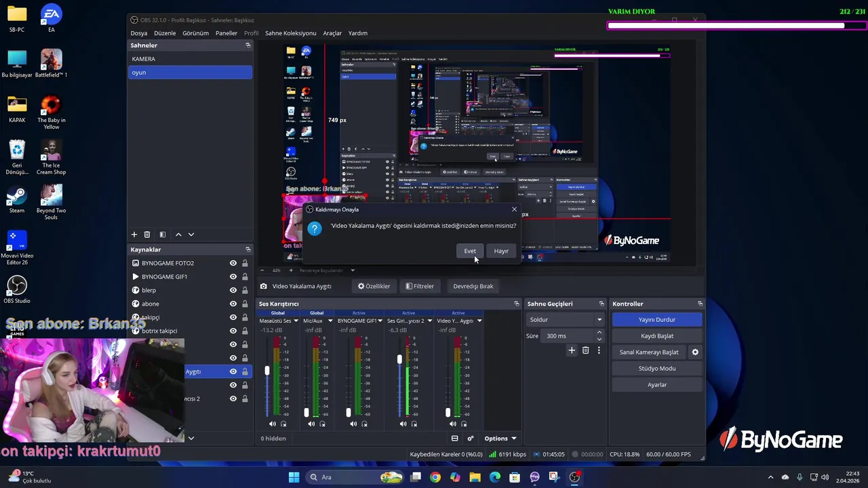
Task: Unlock the BYNOGAME FOTO2 source
Action: (x=245, y=263)
